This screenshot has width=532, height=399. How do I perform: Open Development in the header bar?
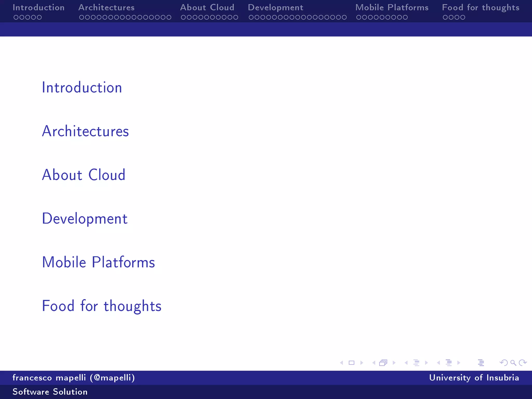point(276,8)
